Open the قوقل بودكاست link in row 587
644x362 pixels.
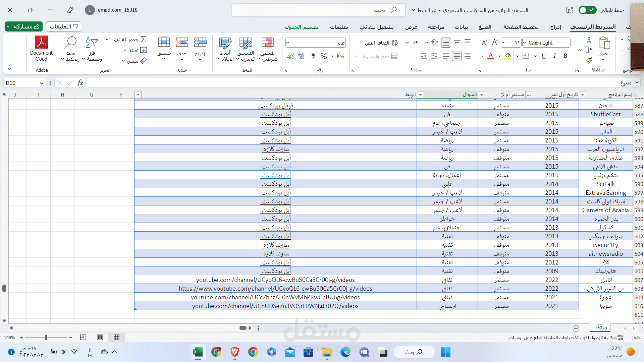(x=276, y=106)
